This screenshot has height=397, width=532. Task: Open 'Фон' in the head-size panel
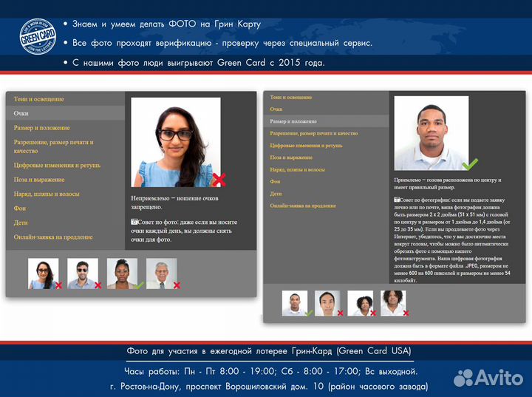coord(275,181)
